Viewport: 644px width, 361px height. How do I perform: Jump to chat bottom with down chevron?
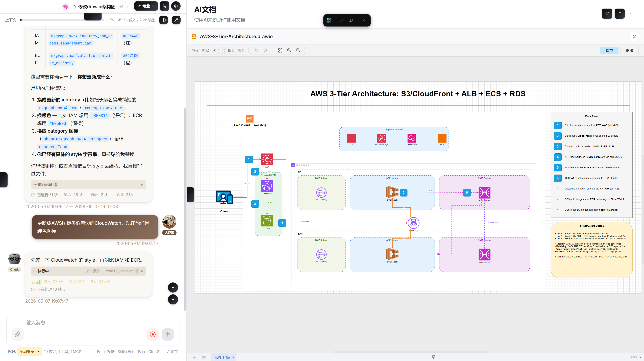click(173, 299)
